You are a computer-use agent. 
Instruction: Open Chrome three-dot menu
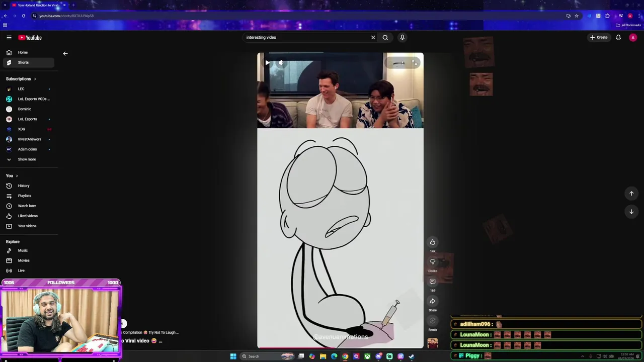(639, 16)
